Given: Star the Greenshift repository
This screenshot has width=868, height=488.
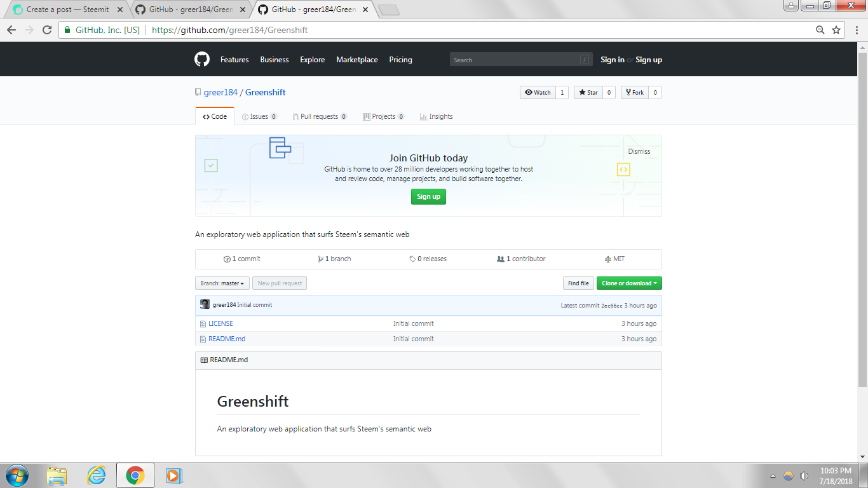Looking at the screenshot, I should (588, 93).
